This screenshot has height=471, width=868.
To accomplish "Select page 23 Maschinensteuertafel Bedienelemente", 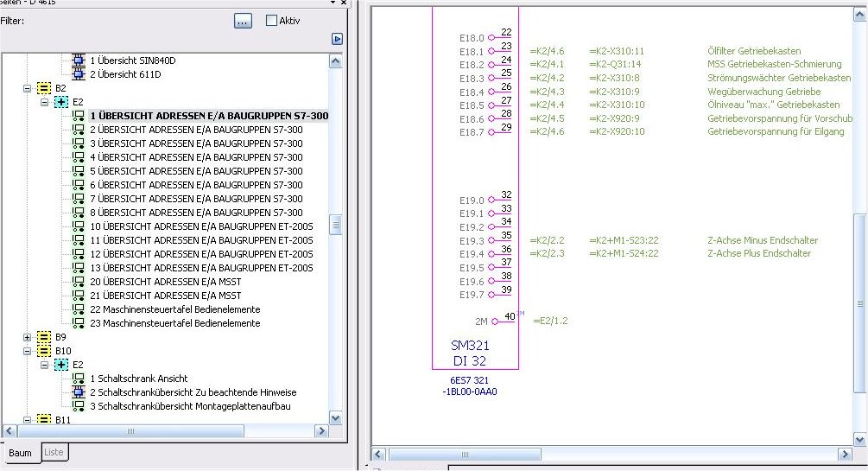I will click(x=175, y=323).
